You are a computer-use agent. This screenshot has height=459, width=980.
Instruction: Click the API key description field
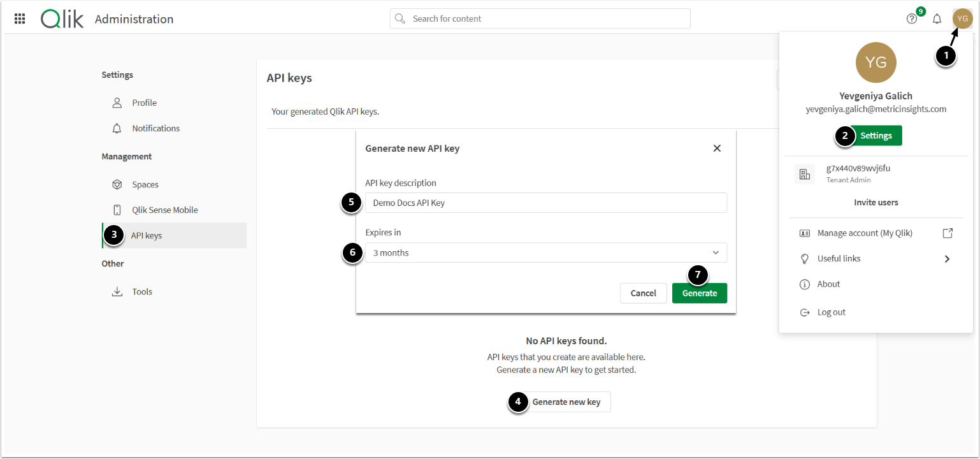click(545, 203)
